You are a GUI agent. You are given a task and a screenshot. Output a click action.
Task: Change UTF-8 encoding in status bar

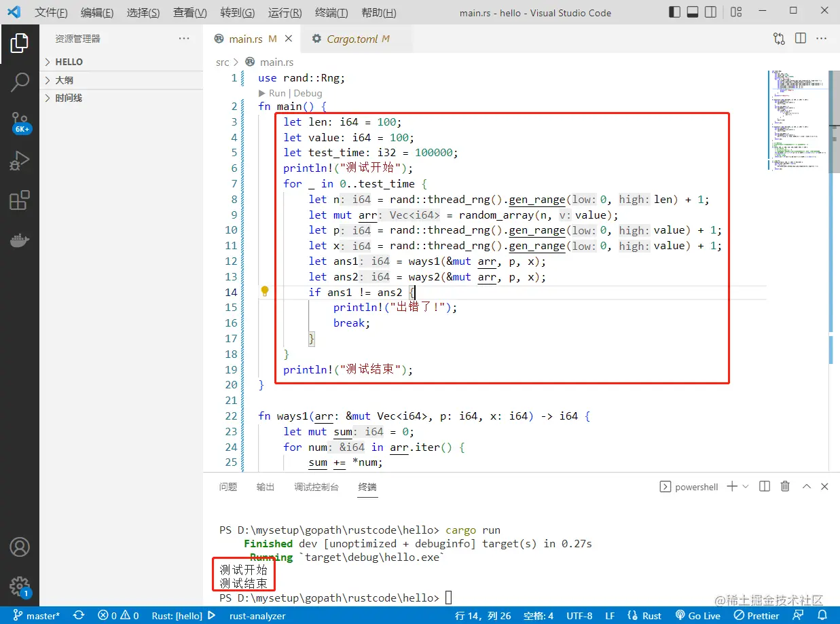coord(579,616)
